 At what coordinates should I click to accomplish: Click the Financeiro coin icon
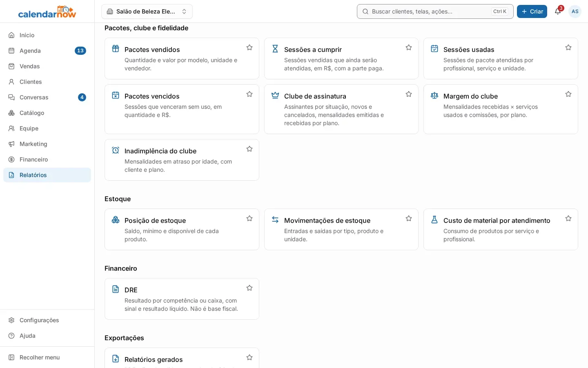[11, 159]
